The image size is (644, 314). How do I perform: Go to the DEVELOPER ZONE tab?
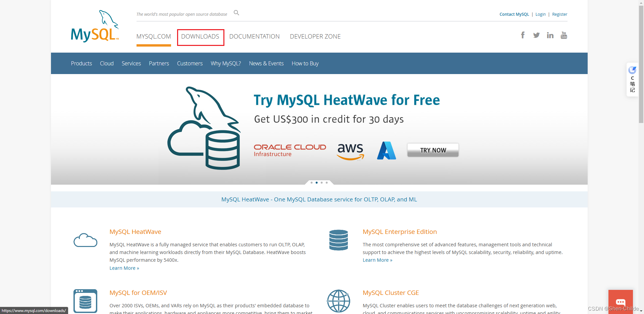click(315, 37)
